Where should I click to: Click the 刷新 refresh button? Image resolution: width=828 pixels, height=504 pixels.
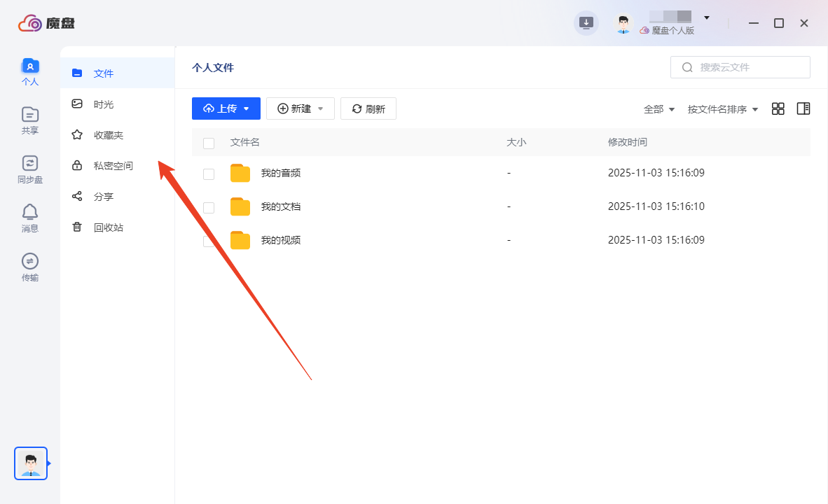click(368, 108)
